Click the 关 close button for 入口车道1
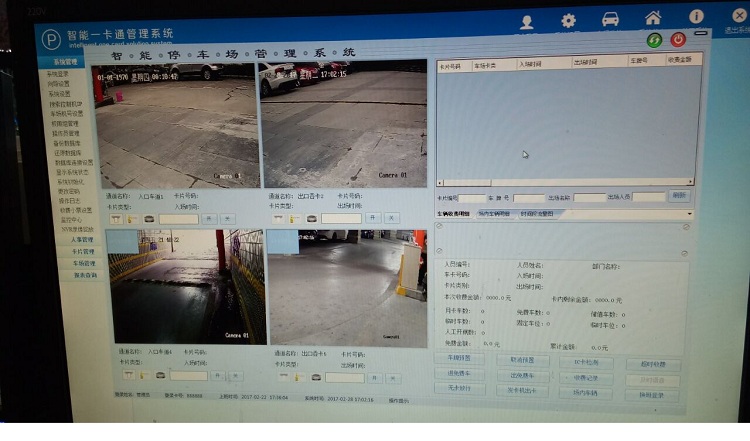This screenshot has width=750, height=441. 227,219
